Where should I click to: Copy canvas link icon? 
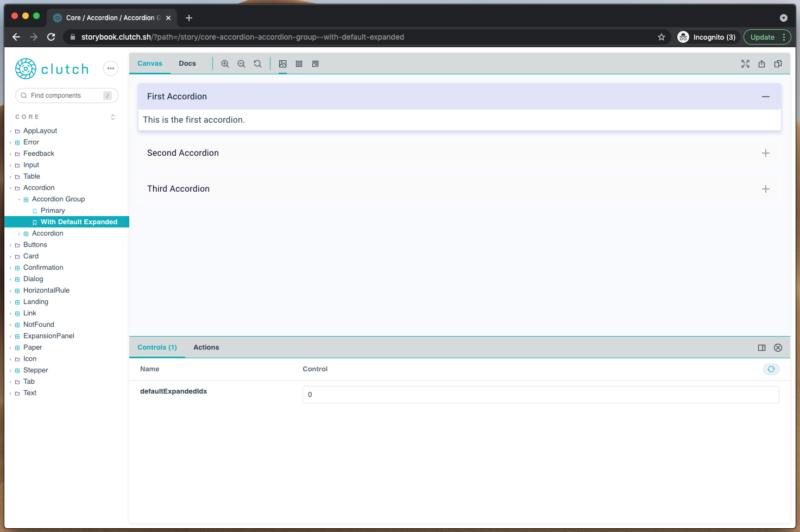pyautogui.click(x=778, y=64)
